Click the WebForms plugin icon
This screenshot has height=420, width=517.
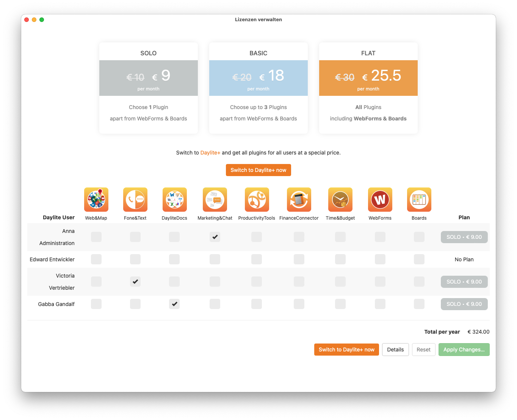tap(380, 200)
